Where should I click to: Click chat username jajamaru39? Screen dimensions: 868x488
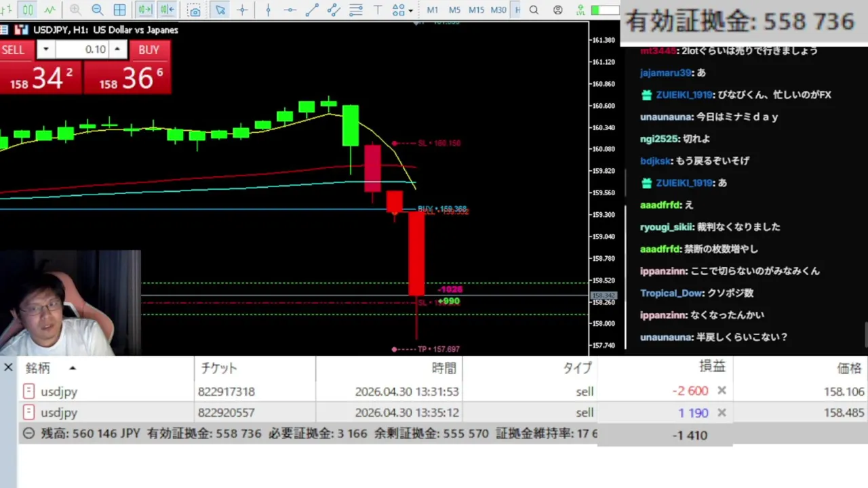coord(666,73)
